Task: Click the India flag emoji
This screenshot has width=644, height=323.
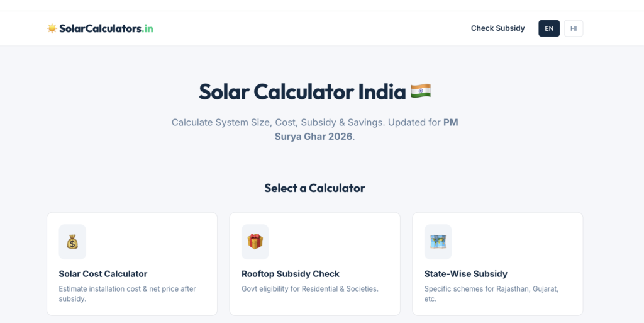Action: tap(420, 91)
